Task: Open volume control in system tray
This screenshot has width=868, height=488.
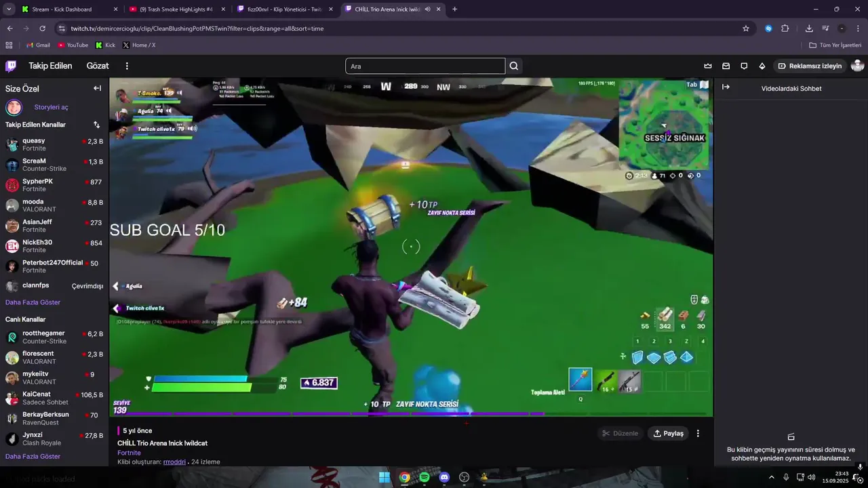Action: [812, 477]
